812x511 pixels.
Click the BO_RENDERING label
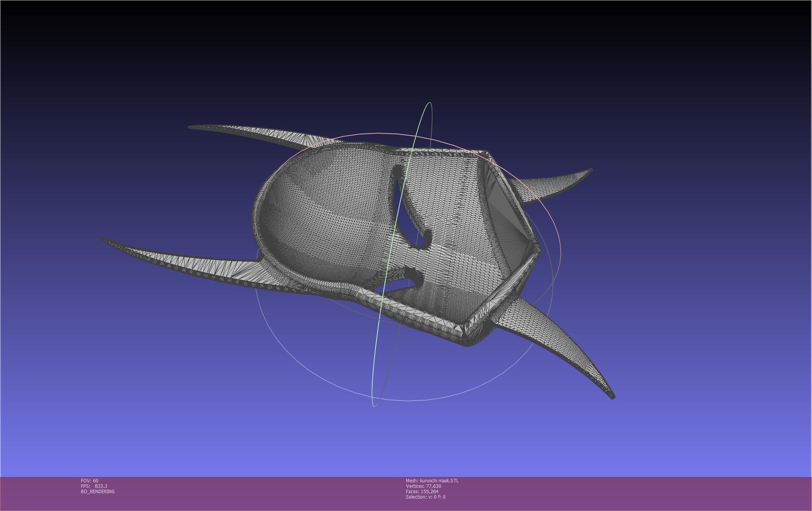[98, 492]
